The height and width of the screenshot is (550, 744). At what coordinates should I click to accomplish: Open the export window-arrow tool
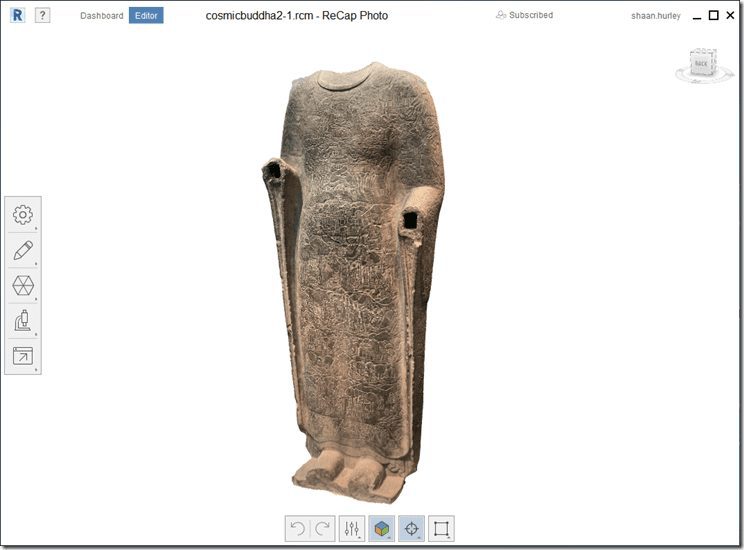(23, 356)
